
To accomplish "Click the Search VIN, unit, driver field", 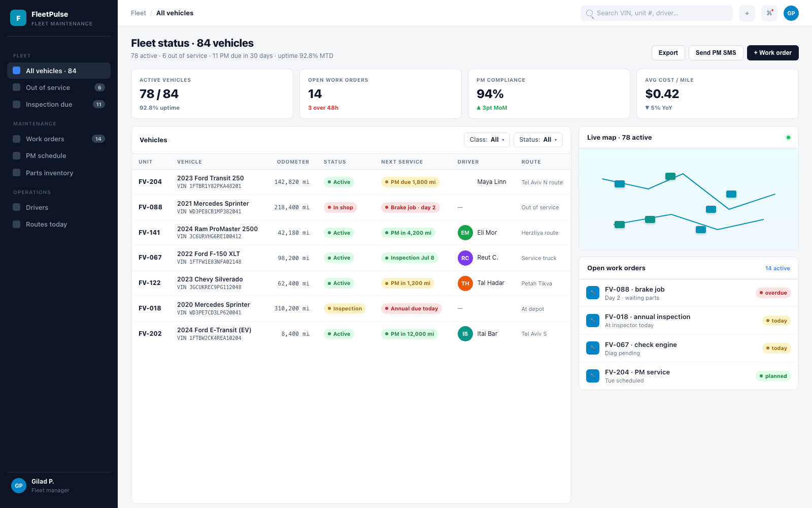I will click(x=657, y=13).
